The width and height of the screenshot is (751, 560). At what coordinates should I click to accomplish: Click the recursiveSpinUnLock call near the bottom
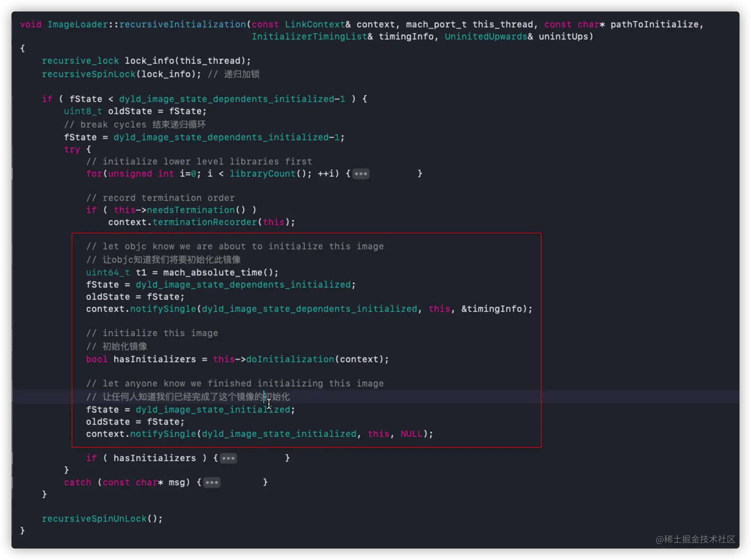coord(93,518)
